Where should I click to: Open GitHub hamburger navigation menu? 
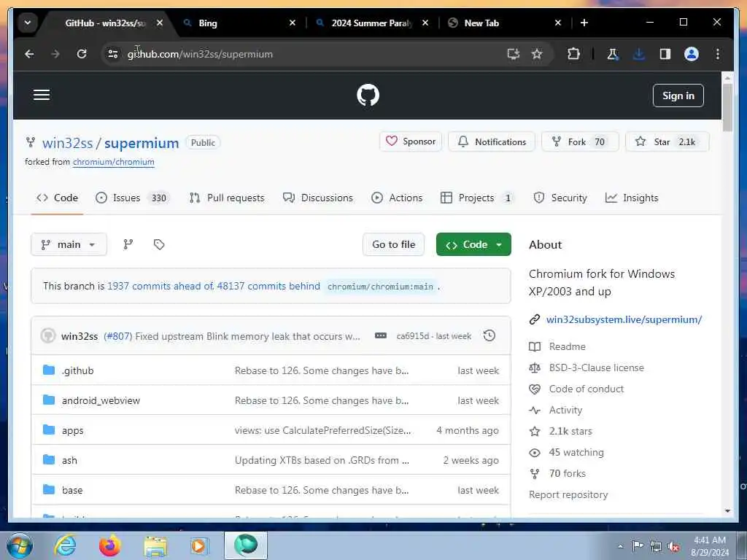point(42,95)
